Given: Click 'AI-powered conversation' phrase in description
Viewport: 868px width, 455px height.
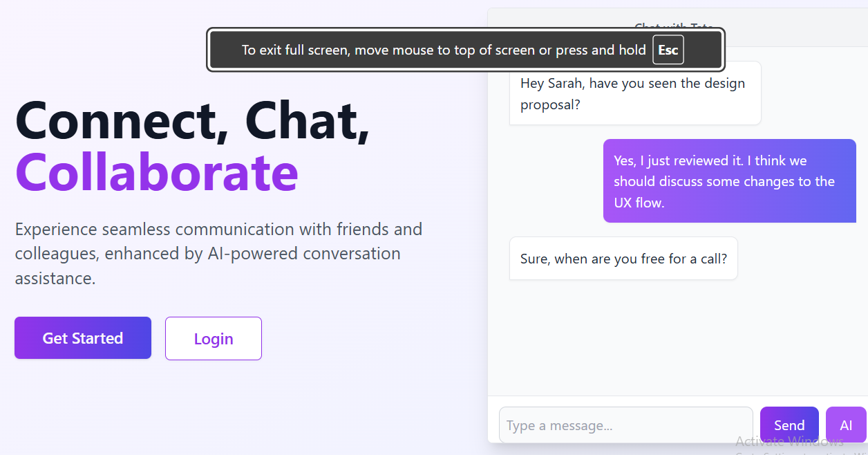Looking at the screenshot, I should click(x=304, y=254).
